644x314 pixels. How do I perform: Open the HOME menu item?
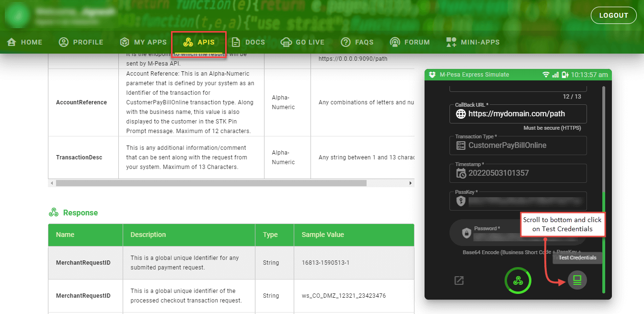point(24,42)
